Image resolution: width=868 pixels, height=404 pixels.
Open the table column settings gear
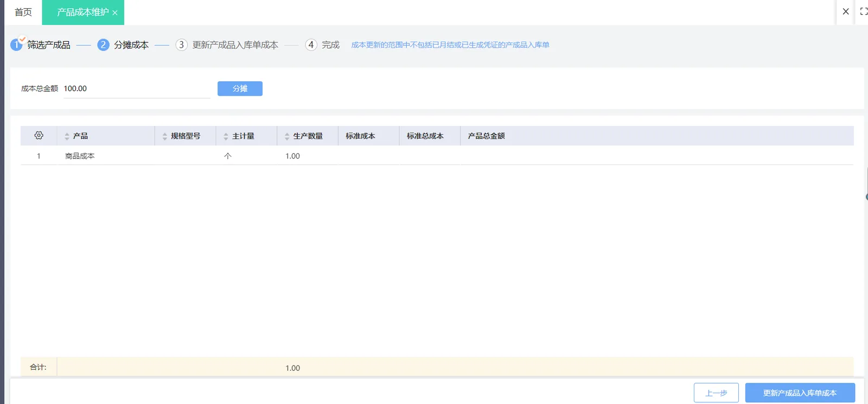coord(39,135)
